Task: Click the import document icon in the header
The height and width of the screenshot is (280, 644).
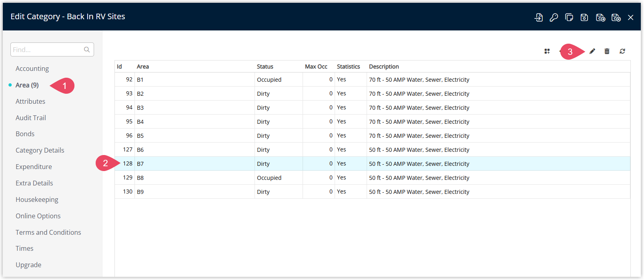Action: coord(539,17)
